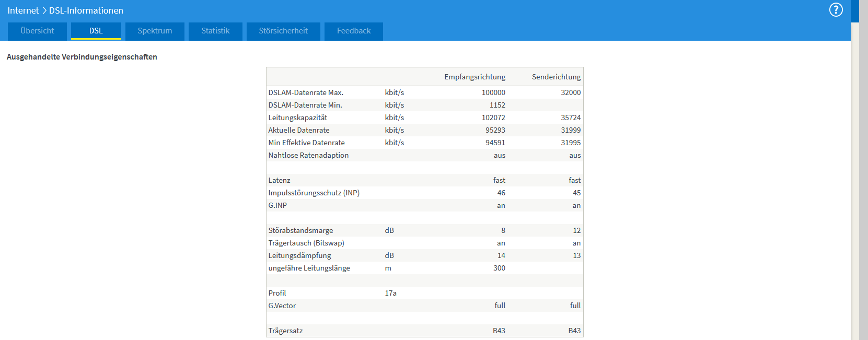Open the Störsicherheit tab
Viewport: 868px width, 340px height.
(x=283, y=31)
